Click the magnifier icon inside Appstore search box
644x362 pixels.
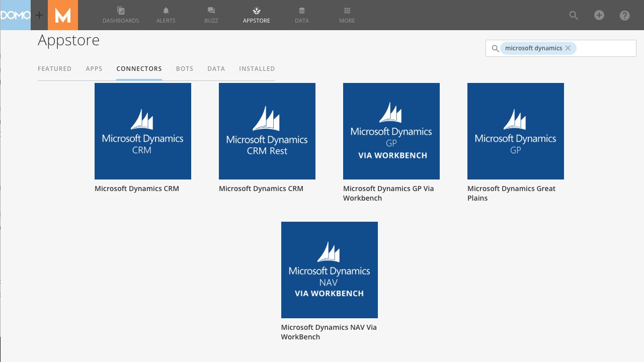click(x=495, y=48)
